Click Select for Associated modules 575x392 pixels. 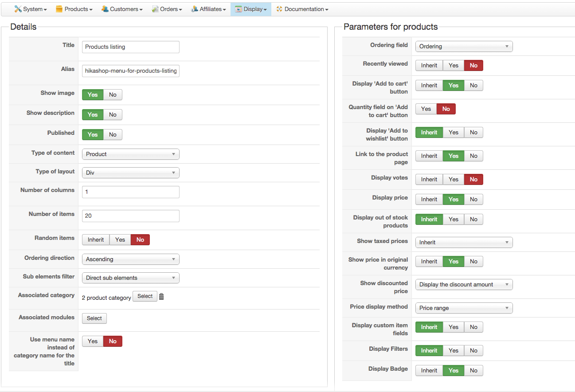[94, 318]
